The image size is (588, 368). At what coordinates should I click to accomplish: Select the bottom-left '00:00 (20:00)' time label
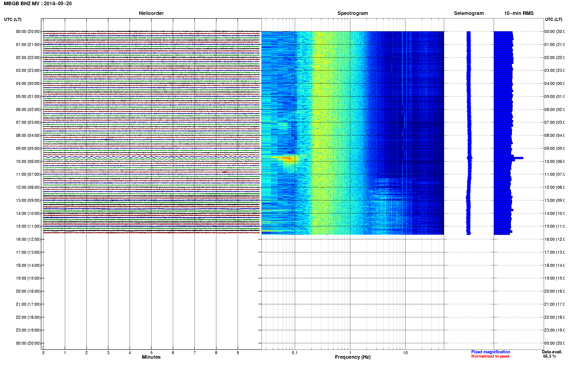28,343
